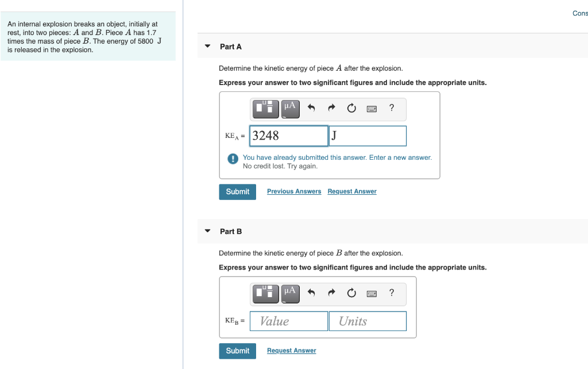Click the undo arrow in Part A toolbar
Image resolution: width=588 pixels, height=369 pixels.
[x=311, y=109]
